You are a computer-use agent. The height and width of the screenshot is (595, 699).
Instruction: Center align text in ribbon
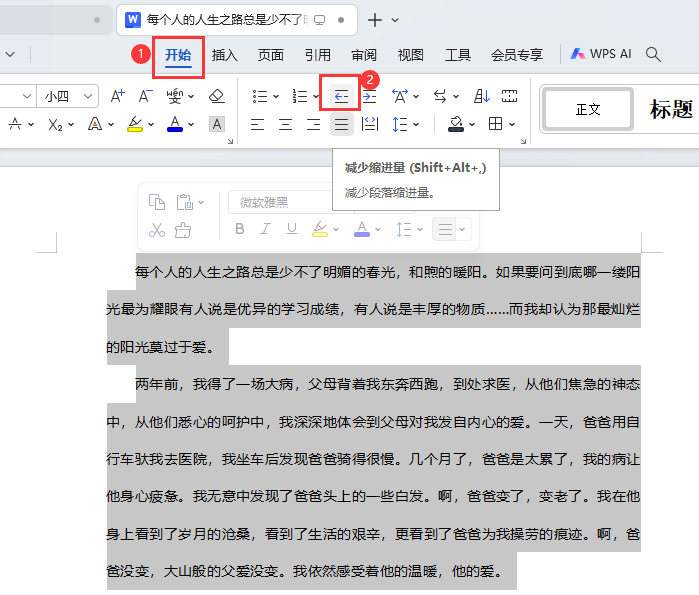(285, 124)
